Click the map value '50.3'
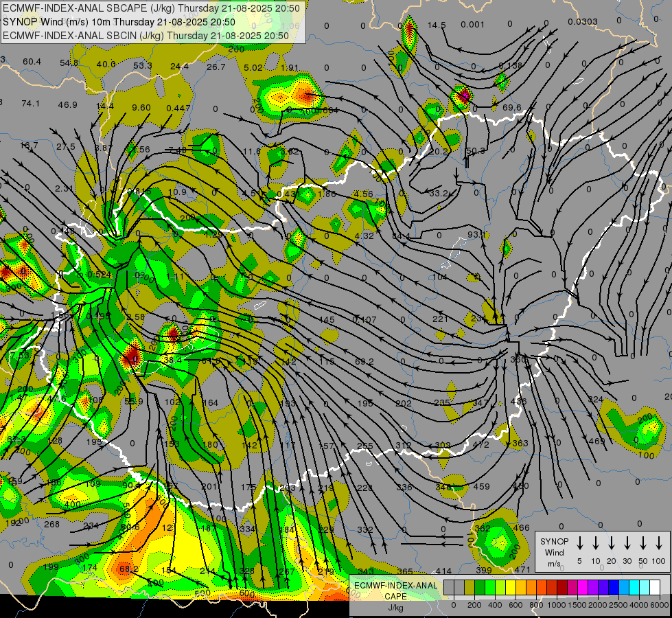This screenshot has width=672, height=618. click(475, 151)
